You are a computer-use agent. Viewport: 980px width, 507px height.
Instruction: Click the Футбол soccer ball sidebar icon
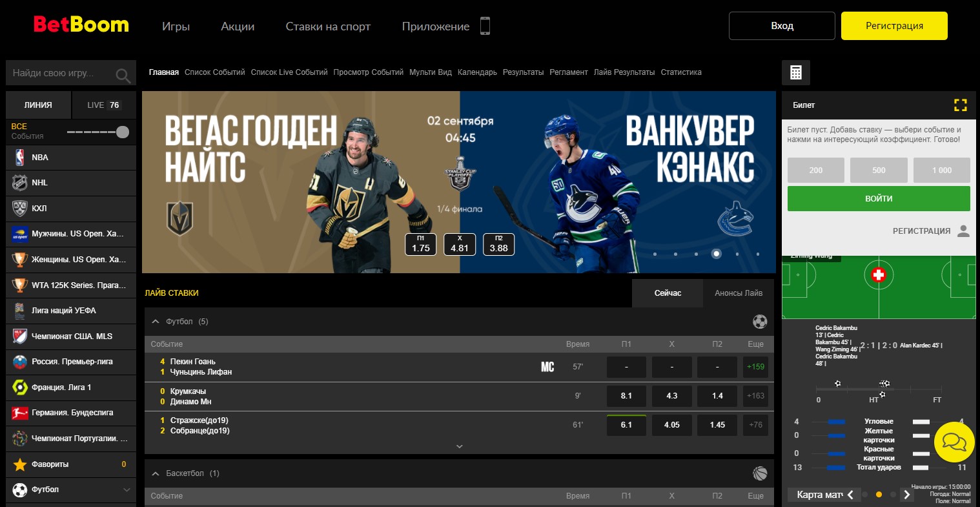(19, 490)
